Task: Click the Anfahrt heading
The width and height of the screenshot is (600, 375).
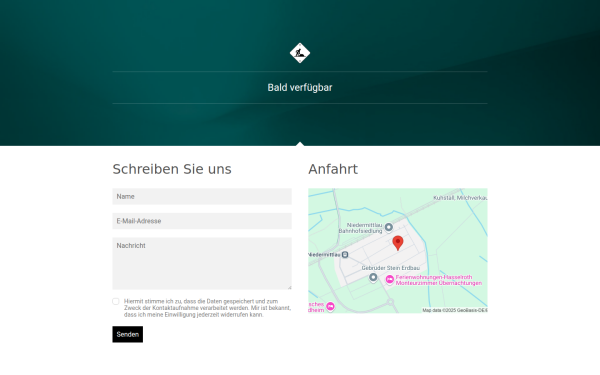Action: pos(333,169)
